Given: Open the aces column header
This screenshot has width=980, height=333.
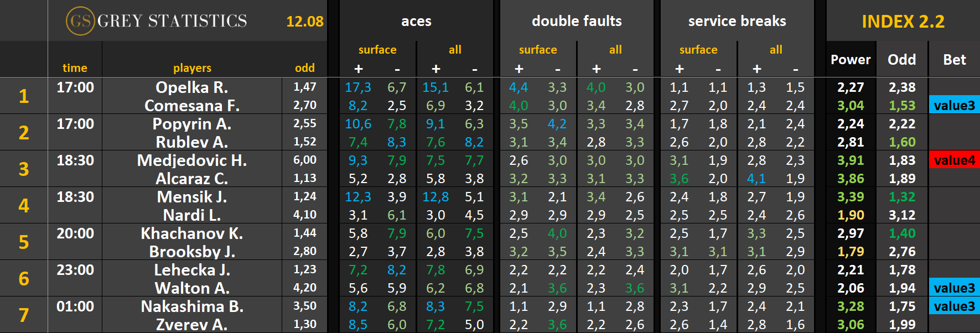Looking at the screenshot, I should pos(416,21).
